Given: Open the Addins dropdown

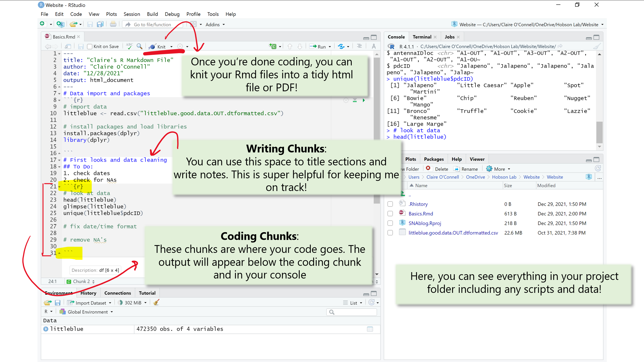Looking at the screenshot, I should pos(215,24).
